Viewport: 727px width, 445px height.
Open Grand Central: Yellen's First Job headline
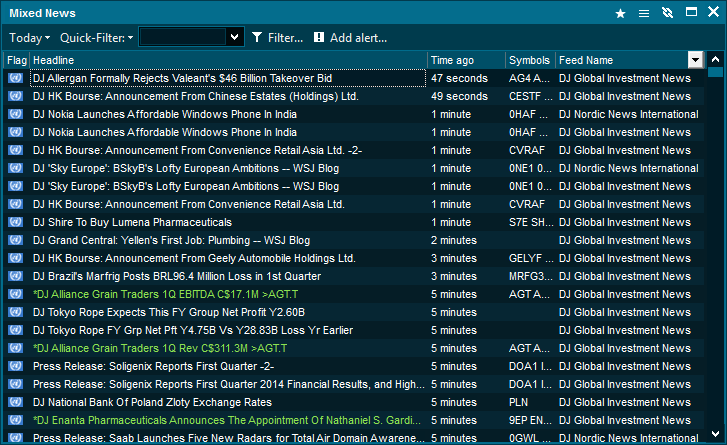(x=172, y=240)
